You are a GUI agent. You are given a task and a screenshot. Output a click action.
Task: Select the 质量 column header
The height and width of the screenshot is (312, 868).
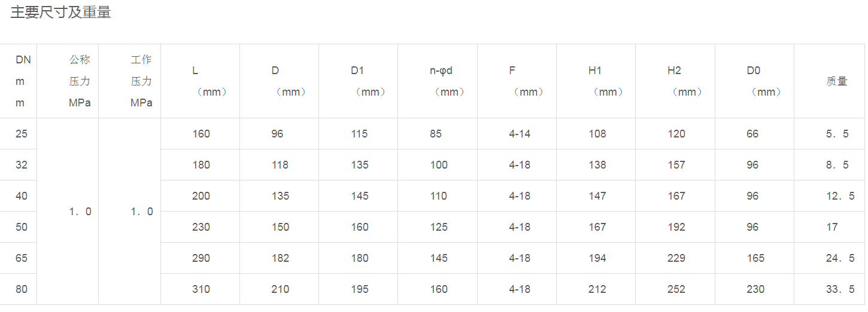point(837,81)
